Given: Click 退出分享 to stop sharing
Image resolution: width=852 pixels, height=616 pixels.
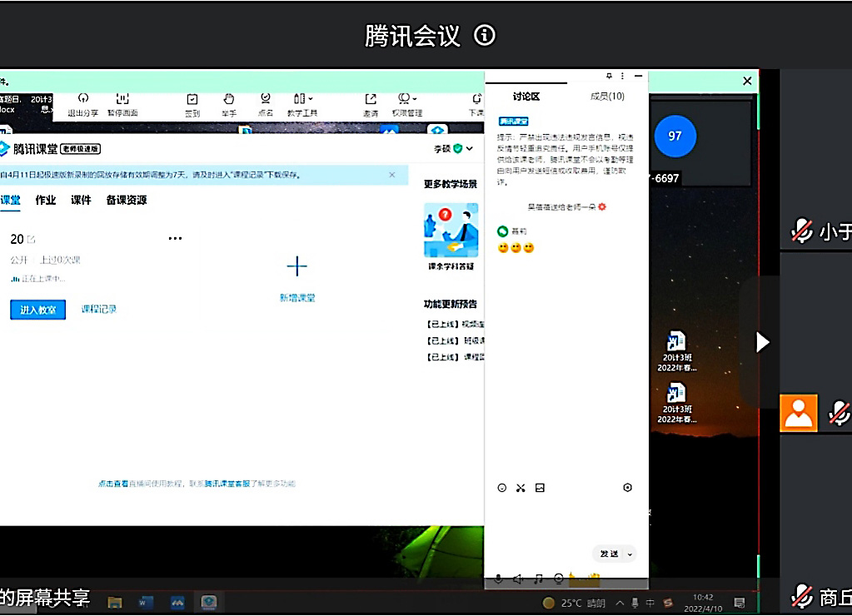Looking at the screenshot, I should pos(82,105).
